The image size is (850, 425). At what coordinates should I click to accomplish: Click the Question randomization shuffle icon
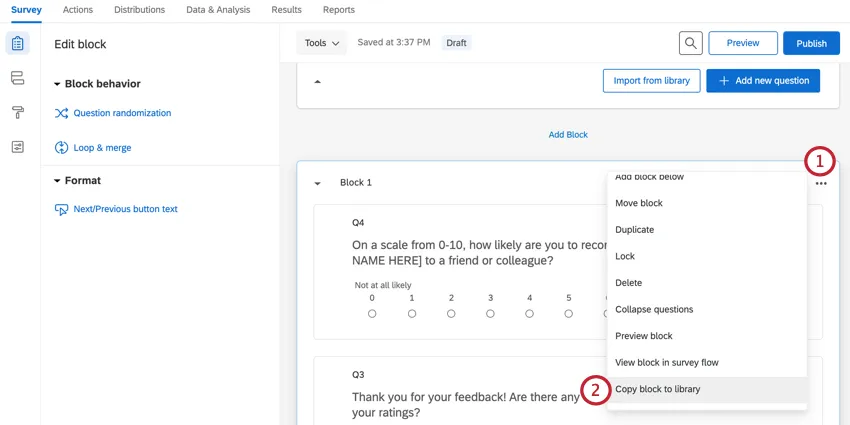coord(61,114)
